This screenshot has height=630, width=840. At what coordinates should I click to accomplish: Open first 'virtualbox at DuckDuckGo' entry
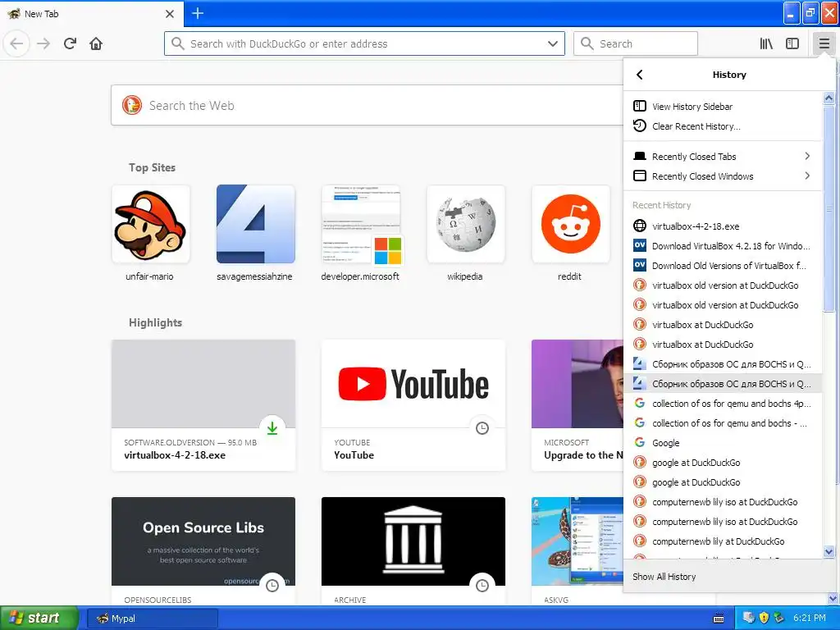[723, 325]
